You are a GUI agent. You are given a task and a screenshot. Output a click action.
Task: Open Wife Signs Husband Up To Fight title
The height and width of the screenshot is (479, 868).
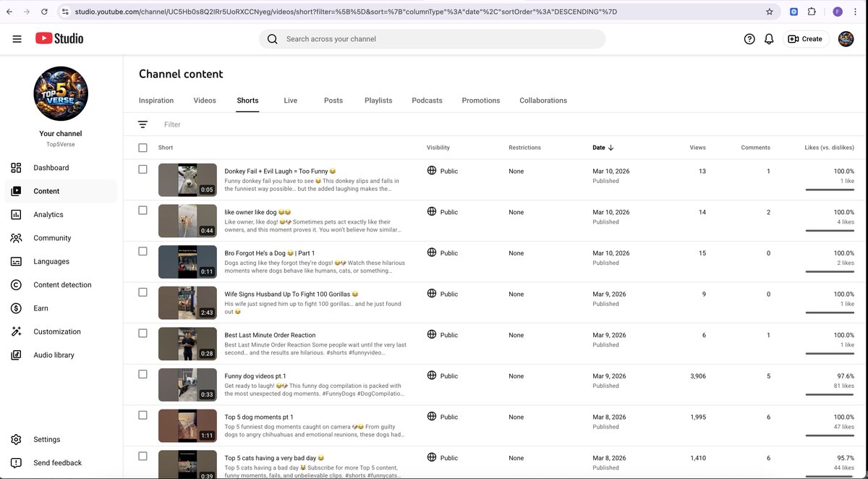[x=292, y=294]
